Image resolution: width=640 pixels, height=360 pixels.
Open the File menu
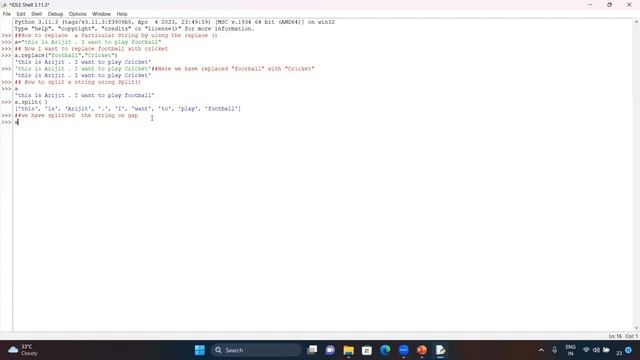[7, 14]
